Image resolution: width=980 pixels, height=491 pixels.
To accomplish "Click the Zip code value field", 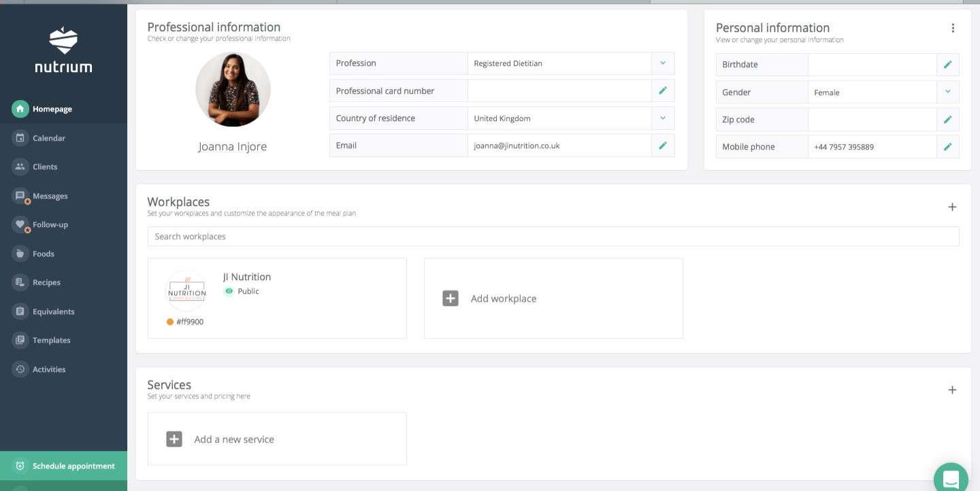I will (872, 120).
